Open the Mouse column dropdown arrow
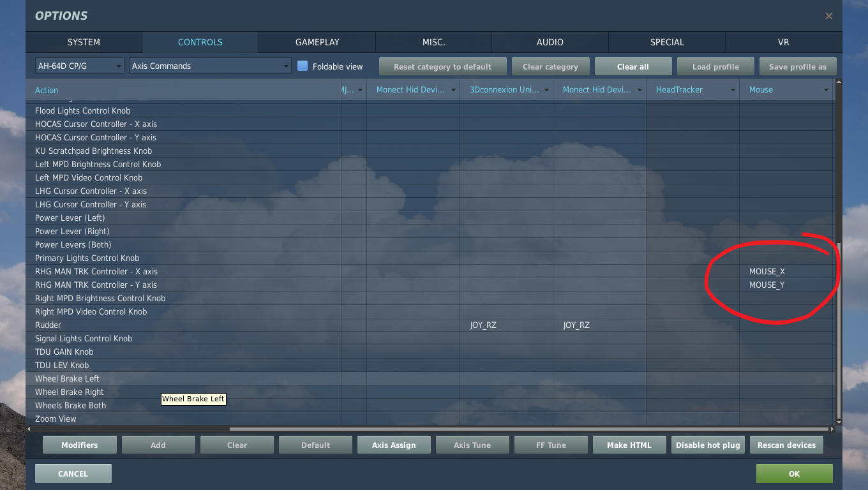Screen dimensions: 868x490 pyautogui.click(x=825, y=90)
